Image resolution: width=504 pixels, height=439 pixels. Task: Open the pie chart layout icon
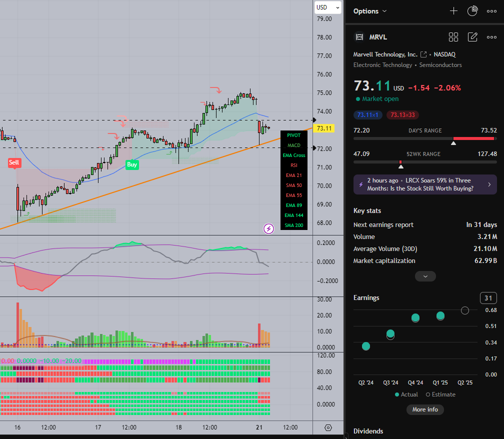[x=472, y=11]
